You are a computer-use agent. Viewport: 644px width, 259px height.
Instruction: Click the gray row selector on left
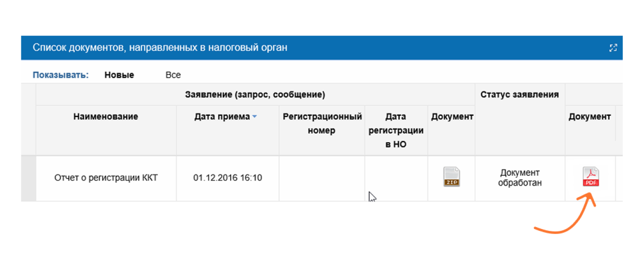(29, 178)
